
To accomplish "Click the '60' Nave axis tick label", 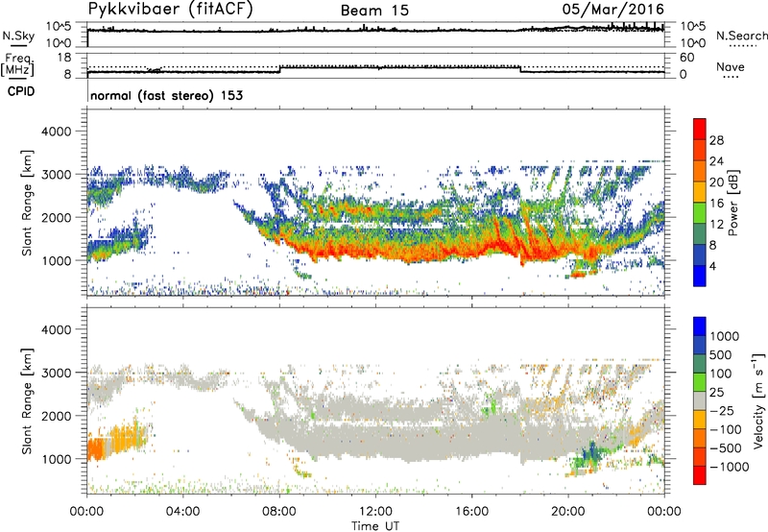I will point(686,58).
